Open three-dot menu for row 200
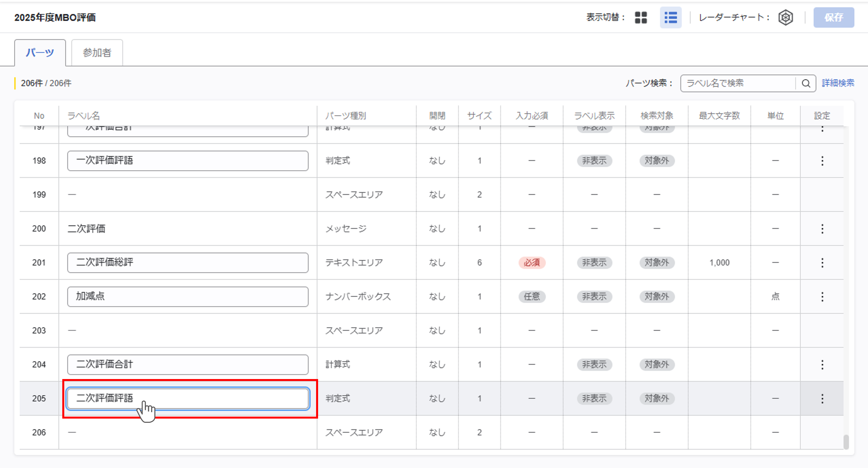 [822, 229]
